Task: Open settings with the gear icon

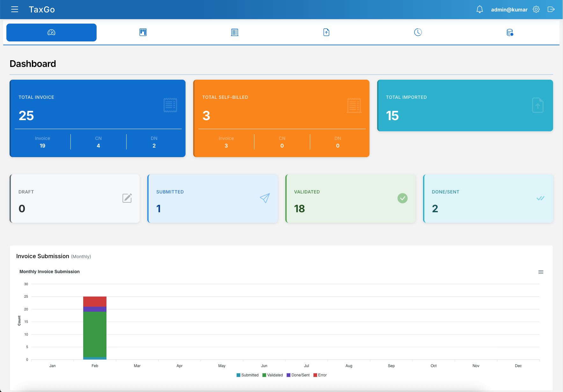Action: [536, 9]
